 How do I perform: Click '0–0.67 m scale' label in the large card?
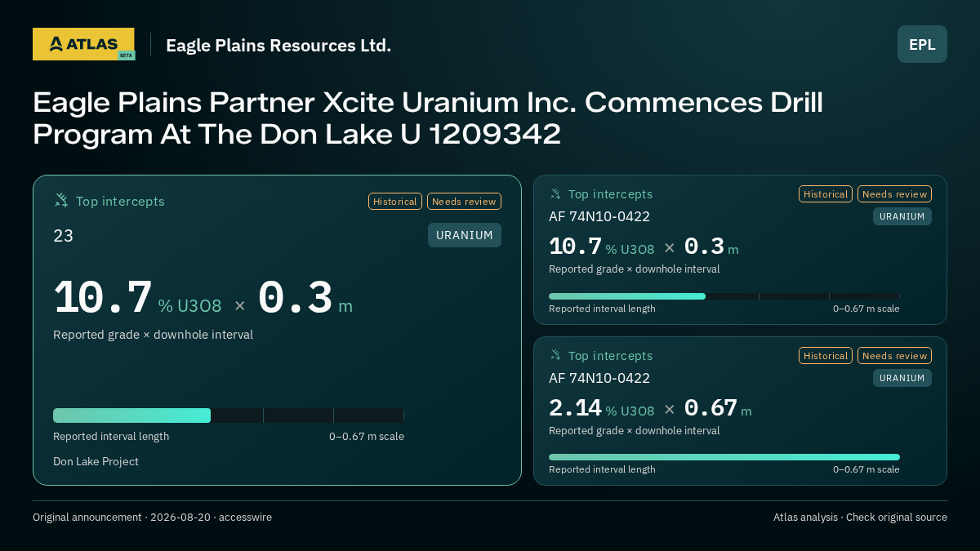point(367,436)
